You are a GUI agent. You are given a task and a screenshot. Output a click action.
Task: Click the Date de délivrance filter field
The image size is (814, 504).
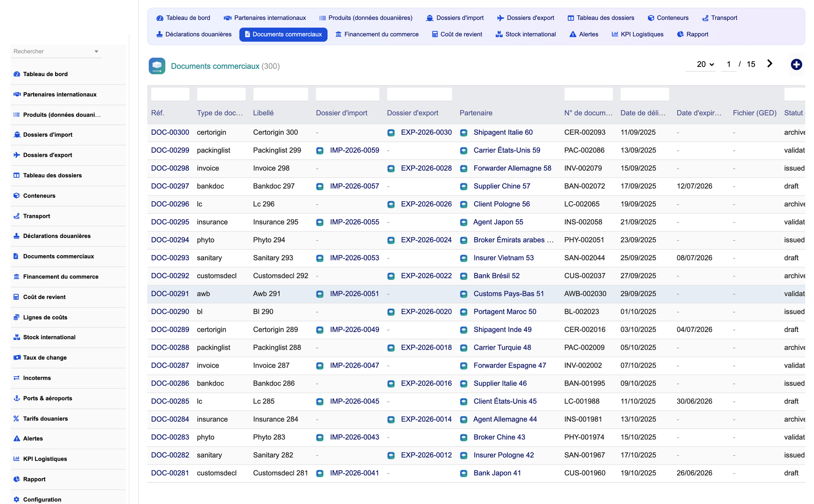coord(645,95)
